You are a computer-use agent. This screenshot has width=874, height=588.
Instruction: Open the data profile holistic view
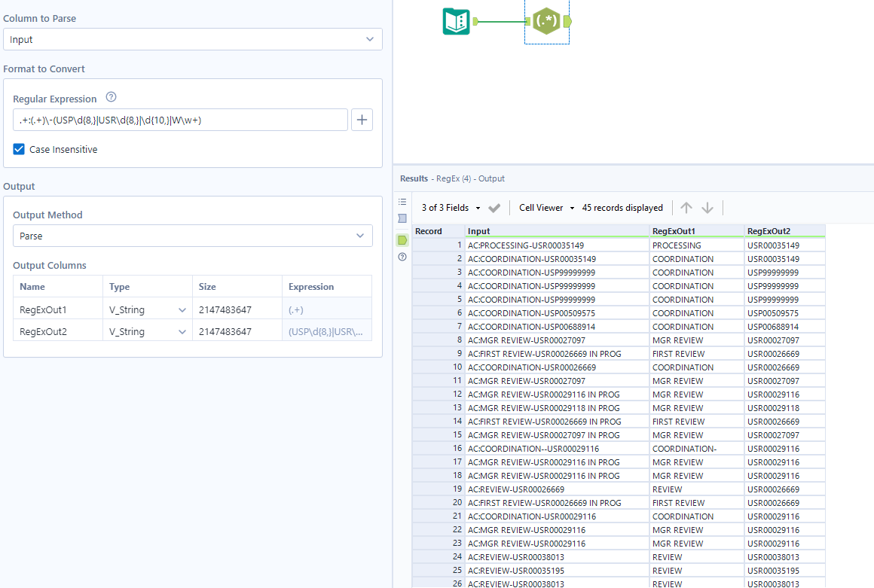pos(402,218)
